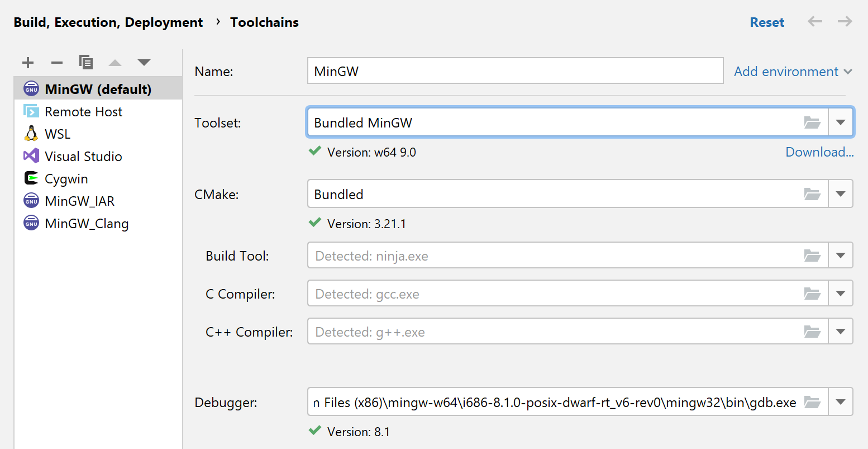Open the Toolchains breadcrumb link
The height and width of the screenshot is (449, 868).
click(264, 22)
